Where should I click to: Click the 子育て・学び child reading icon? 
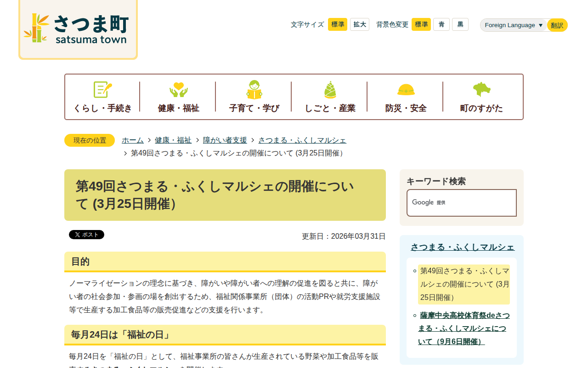254,90
